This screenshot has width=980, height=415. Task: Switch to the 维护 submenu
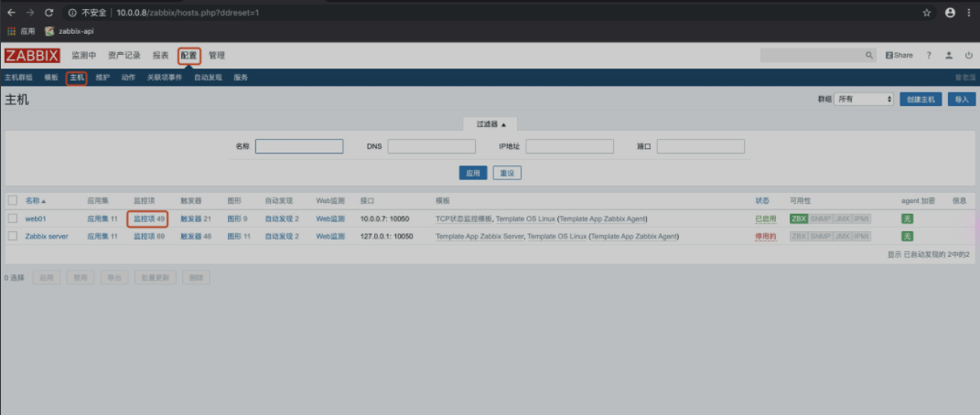tap(102, 78)
